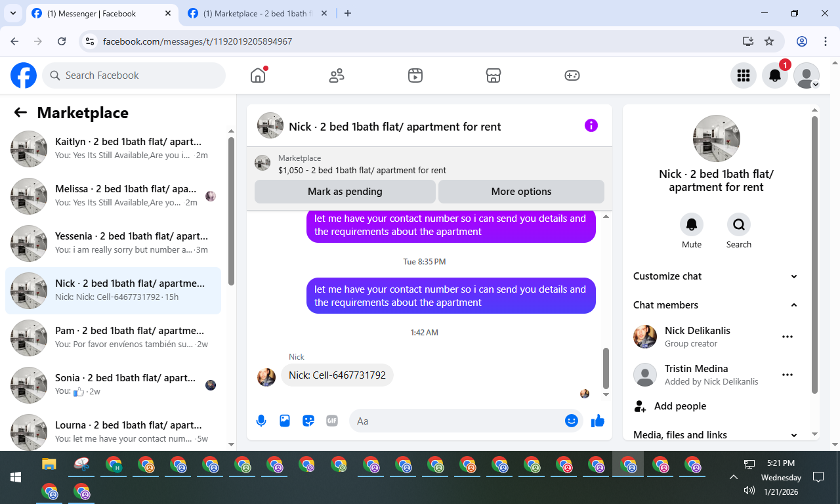Go back from Marketplace chats list
The image size is (840, 504).
point(20,112)
